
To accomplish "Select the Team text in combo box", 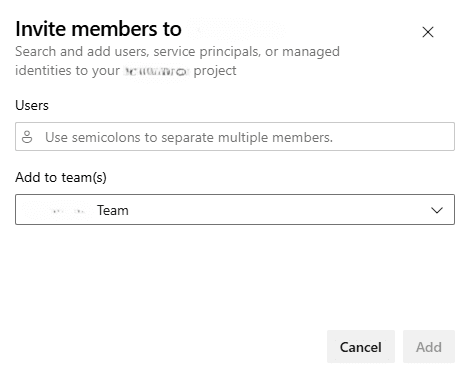I will (x=113, y=210).
